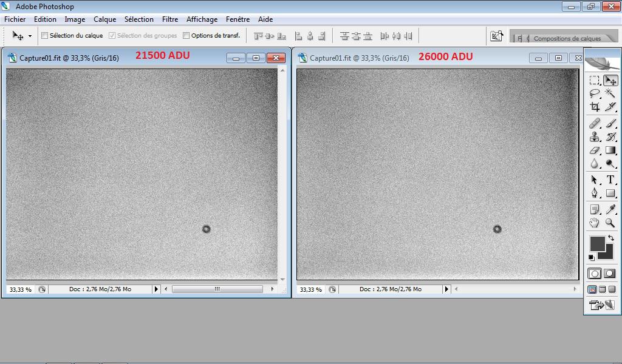Viewport: 622px width, 364px height.
Task: Click zoom percentage field in left document
Action: click(21, 289)
